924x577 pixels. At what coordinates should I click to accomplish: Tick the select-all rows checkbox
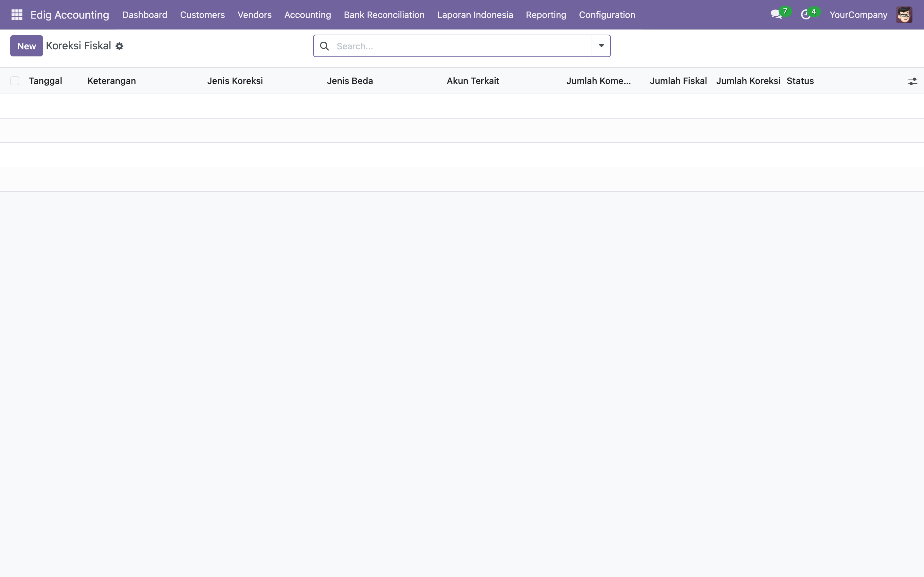[15, 81]
